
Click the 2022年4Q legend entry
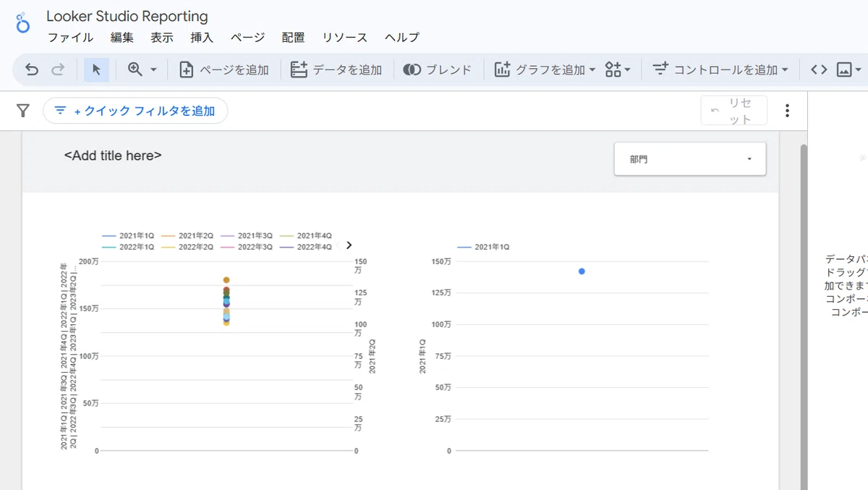[306, 247]
